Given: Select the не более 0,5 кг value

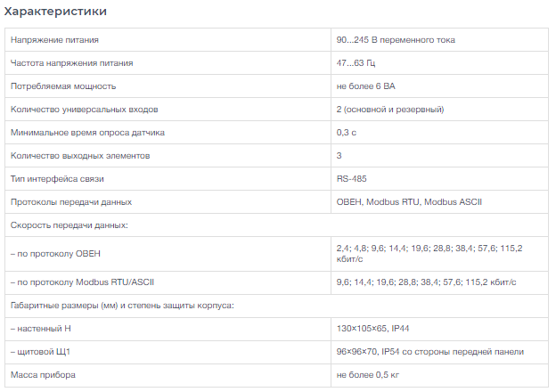Looking at the screenshot, I should 368,375.
